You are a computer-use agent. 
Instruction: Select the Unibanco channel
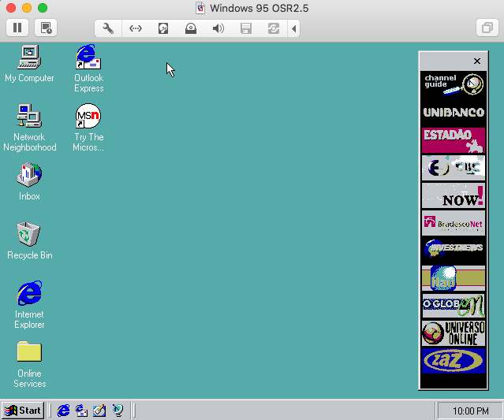(x=453, y=112)
